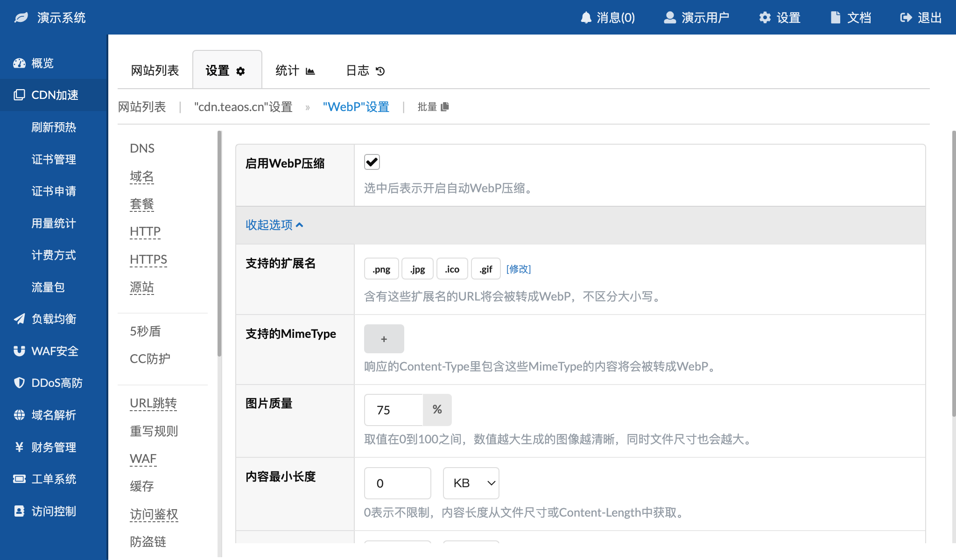Open the 工单系统 ticket system icon
Image resolution: width=956 pixels, height=560 pixels.
click(19, 479)
